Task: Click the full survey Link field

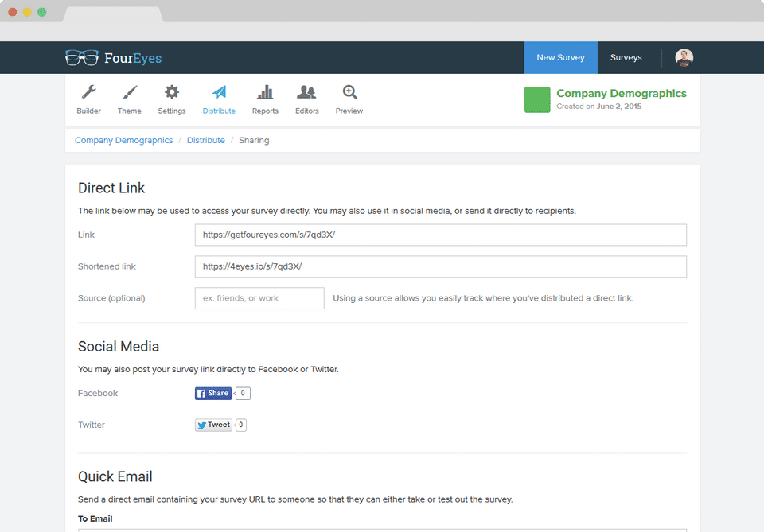Action: coord(440,235)
